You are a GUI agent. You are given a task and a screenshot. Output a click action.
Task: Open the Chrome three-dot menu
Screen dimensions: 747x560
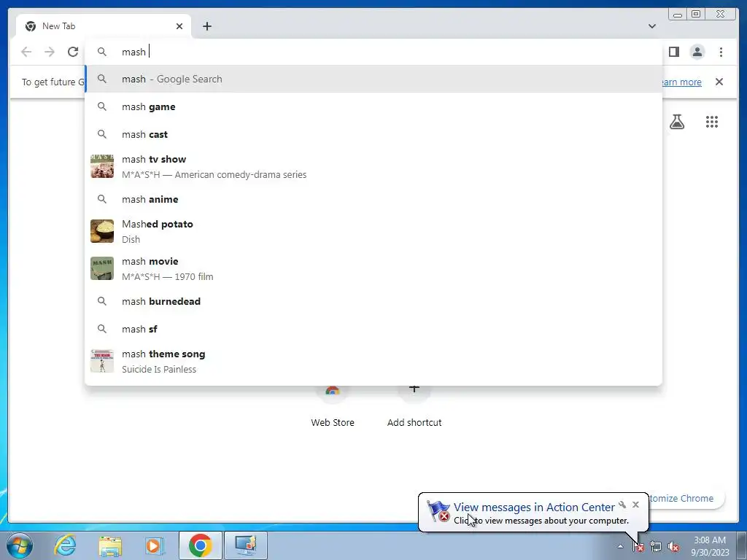coord(721,52)
